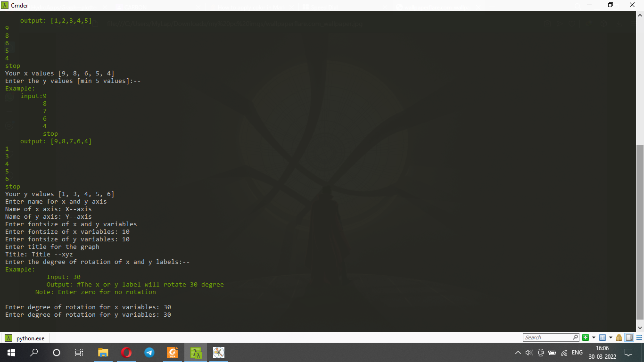Click 'Enter name for x and y axis' line
Viewport: 644px width, 362px height.
[56, 202]
